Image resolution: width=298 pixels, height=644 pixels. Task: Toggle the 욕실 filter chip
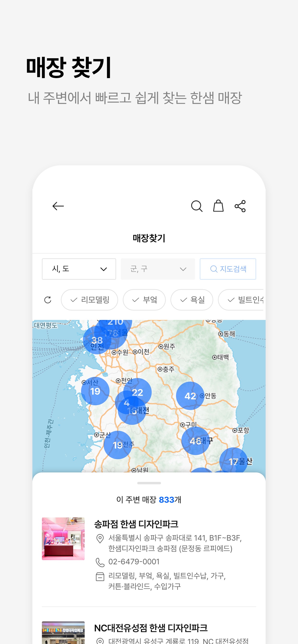(192, 300)
